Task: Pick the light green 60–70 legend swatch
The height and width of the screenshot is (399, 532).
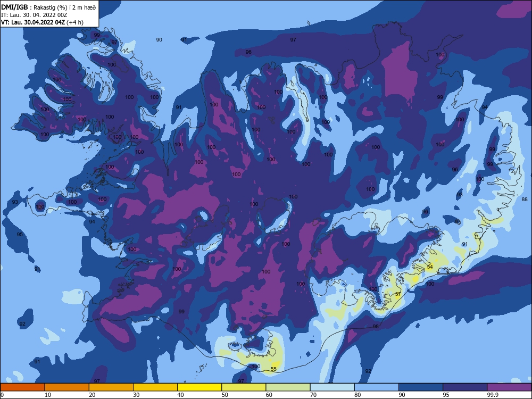Action: pyautogui.click(x=288, y=387)
